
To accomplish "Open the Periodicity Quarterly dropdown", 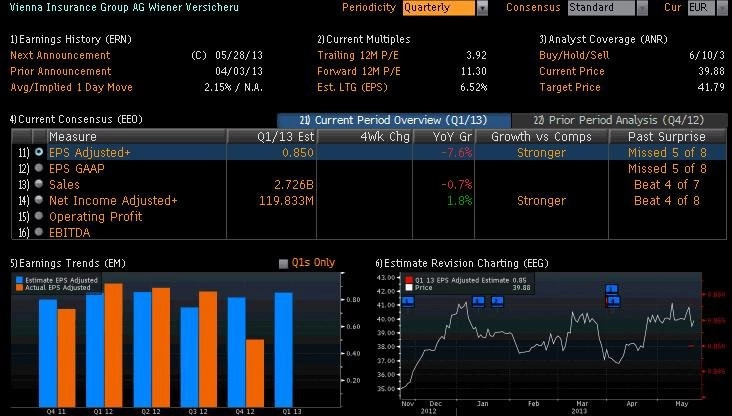I will [x=438, y=7].
